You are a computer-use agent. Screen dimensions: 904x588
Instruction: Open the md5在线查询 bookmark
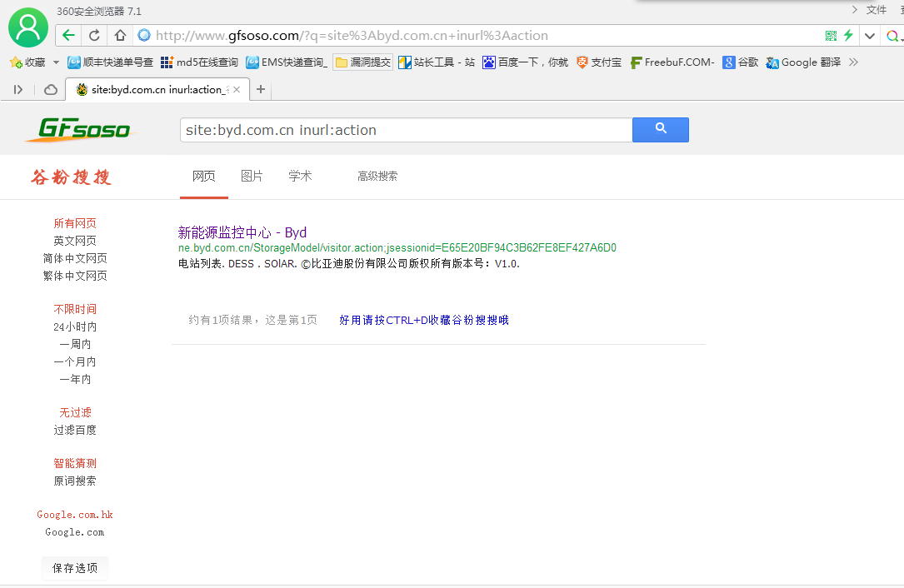(199, 62)
